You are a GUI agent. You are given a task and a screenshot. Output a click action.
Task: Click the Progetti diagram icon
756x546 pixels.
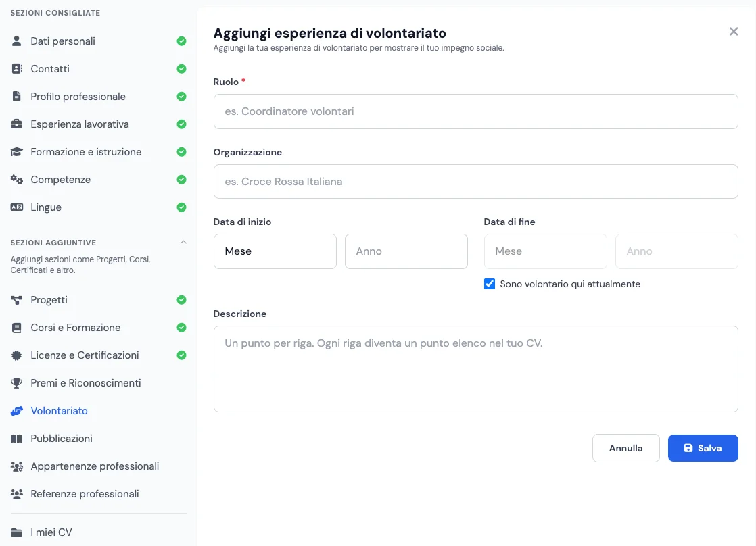(x=16, y=300)
